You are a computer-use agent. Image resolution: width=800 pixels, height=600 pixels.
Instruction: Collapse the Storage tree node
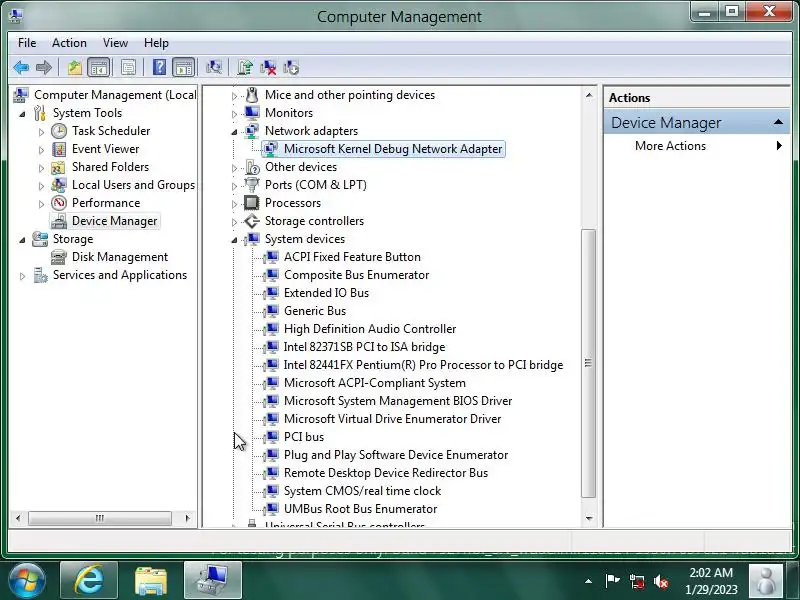(22, 240)
